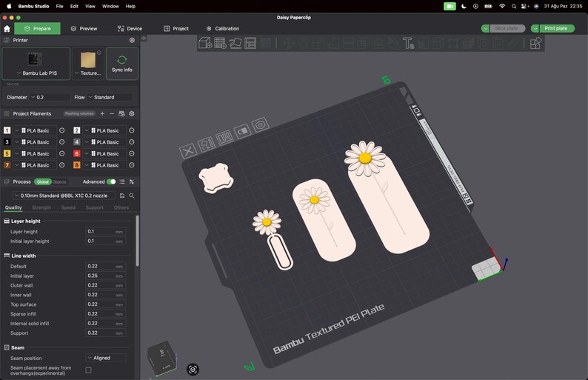Click filament 1 white color swatch
The image size is (588, 380).
tap(7, 130)
